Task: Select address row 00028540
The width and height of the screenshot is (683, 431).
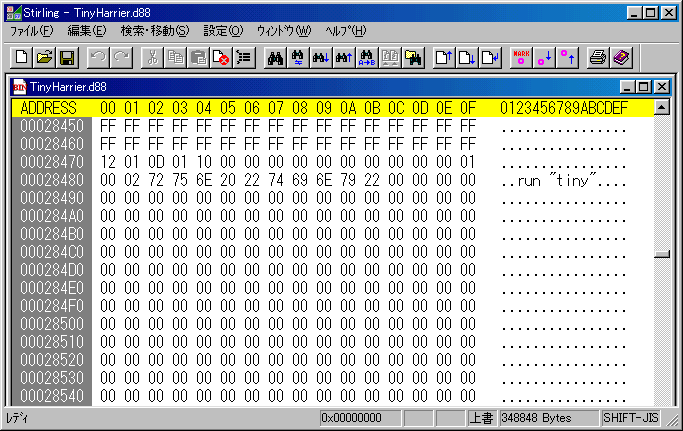Action: coord(51,396)
